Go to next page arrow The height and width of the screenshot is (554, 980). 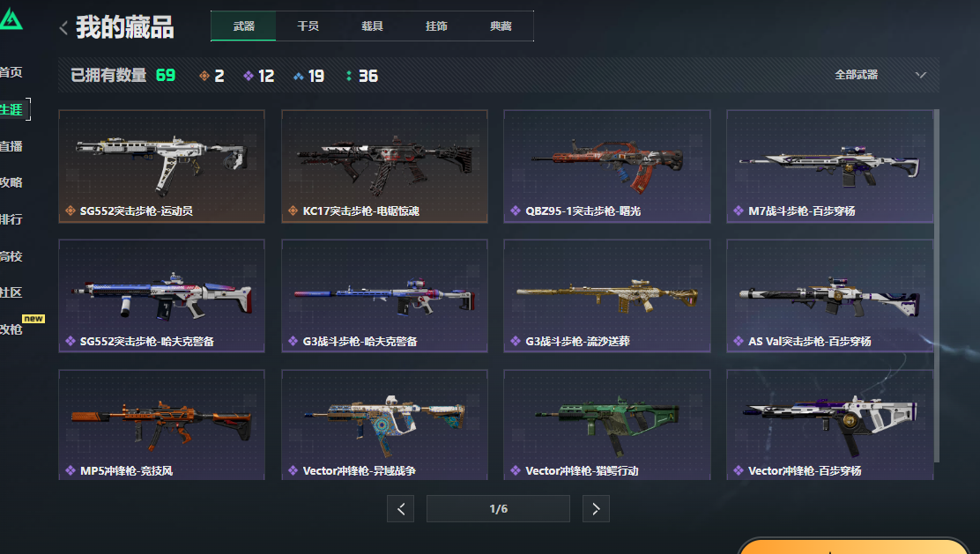(x=596, y=509)
